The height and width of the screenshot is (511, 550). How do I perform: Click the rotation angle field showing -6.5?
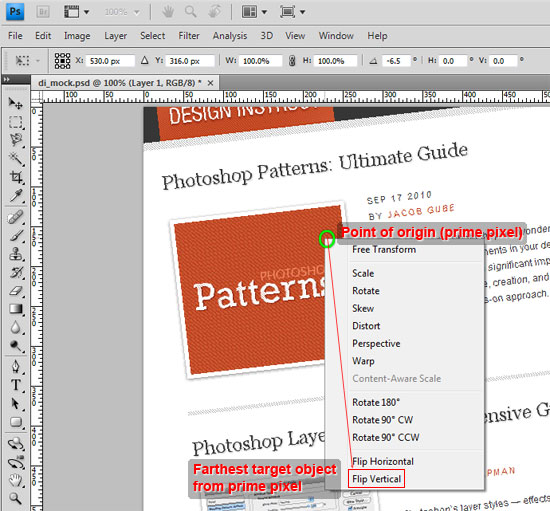click(x=396, y=61)
